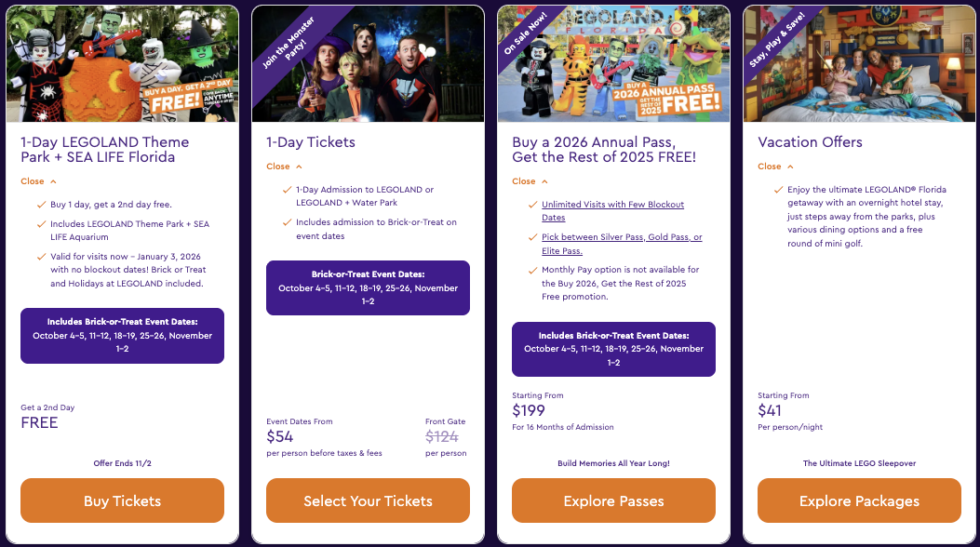
Task: Open Explore Passes button
Action: 613,500
